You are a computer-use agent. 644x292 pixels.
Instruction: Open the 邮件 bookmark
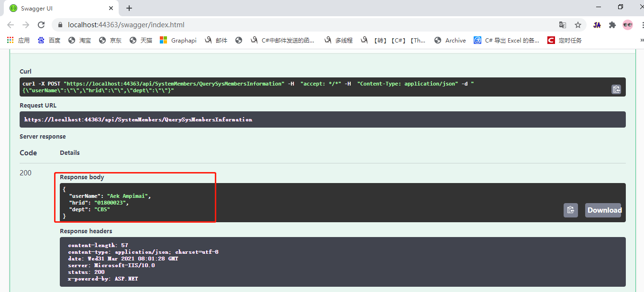216,40
